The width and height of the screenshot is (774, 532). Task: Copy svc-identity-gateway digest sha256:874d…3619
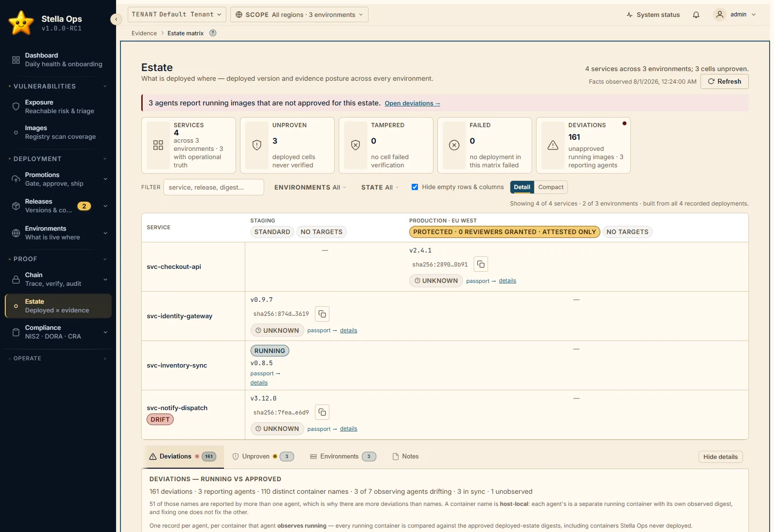[322, 314]
